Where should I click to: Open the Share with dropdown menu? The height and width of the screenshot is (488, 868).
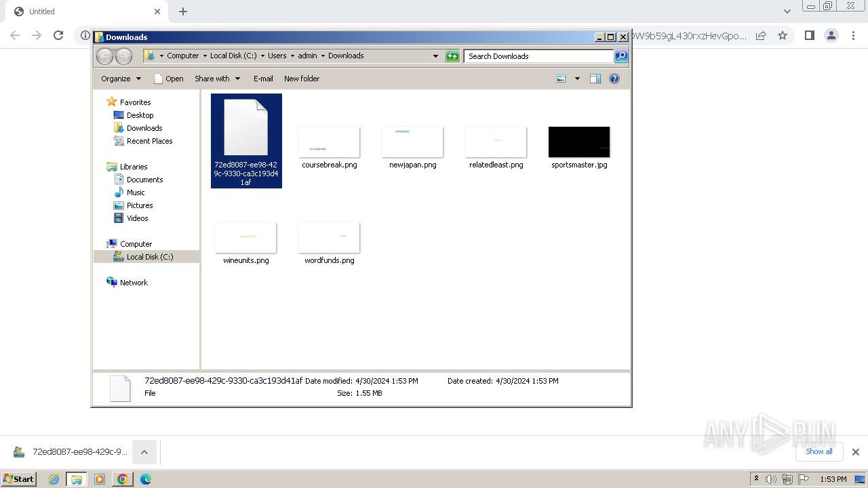tap(217, 79)
